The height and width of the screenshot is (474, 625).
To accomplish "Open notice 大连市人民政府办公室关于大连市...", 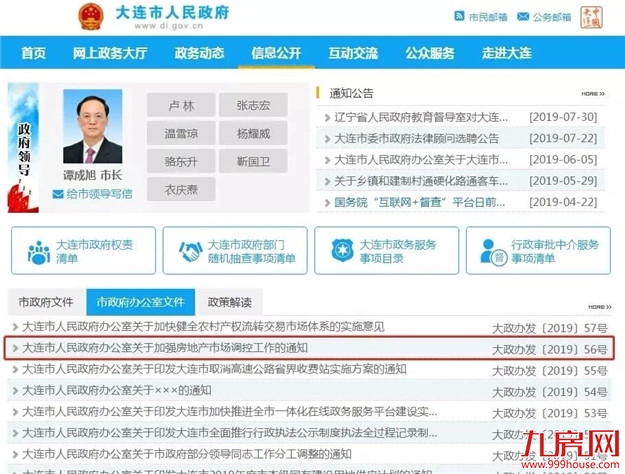I will point(421,160).
